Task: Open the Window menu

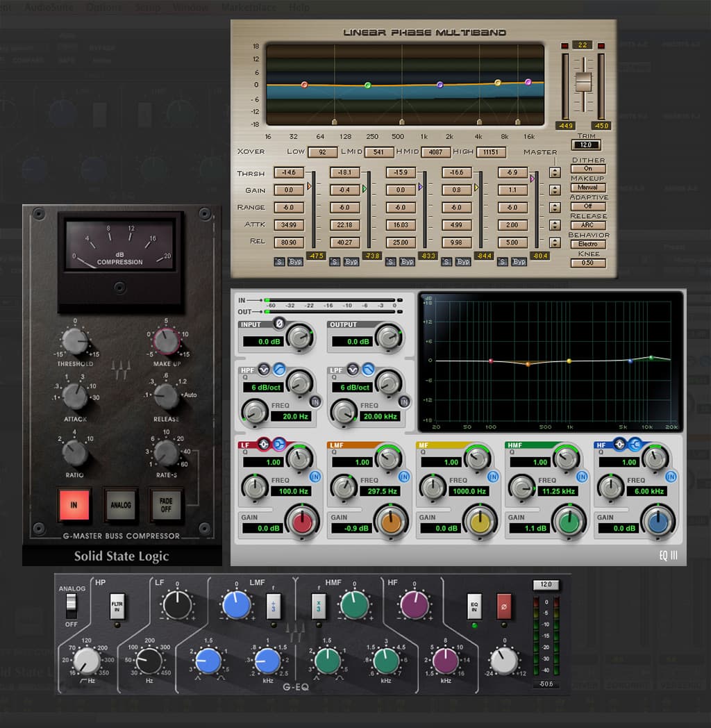Action: click(x=191, y=8)
